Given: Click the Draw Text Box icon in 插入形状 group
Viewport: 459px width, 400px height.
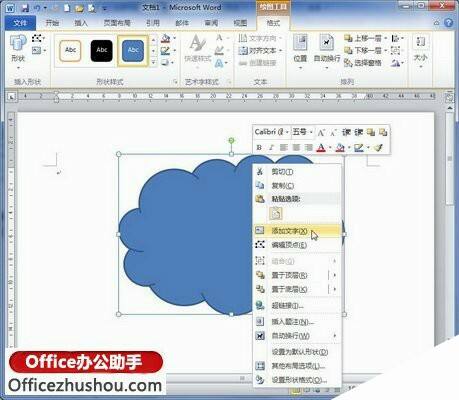Looking at the screenshot, I should (x=38, y=50).
